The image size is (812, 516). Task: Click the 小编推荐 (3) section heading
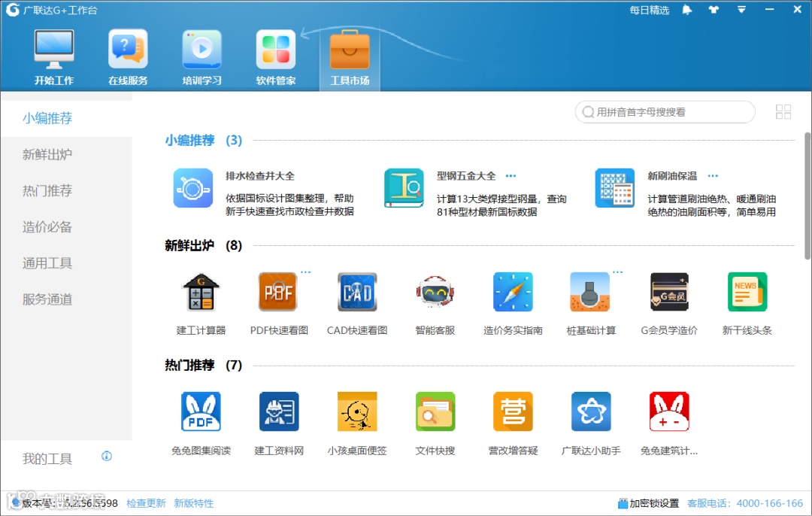click(204, 140)
